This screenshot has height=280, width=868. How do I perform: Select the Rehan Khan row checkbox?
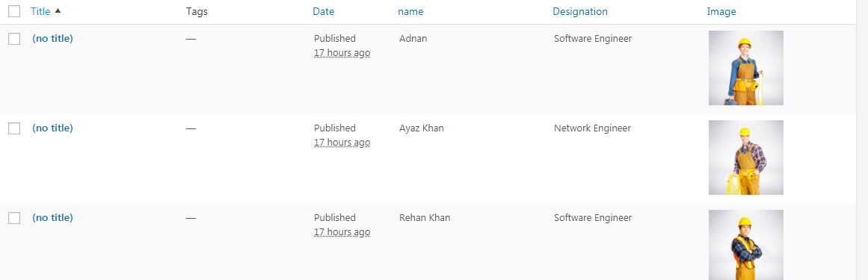tap(14, 218)
